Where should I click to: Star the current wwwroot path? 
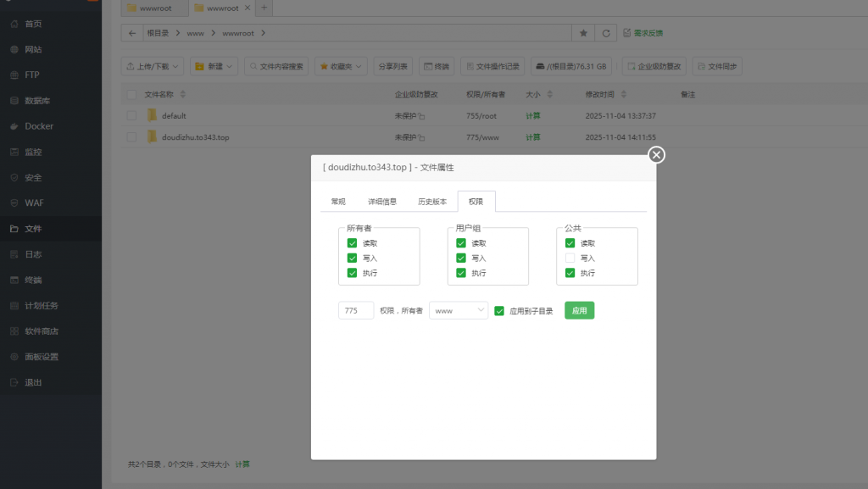(582, 32)
